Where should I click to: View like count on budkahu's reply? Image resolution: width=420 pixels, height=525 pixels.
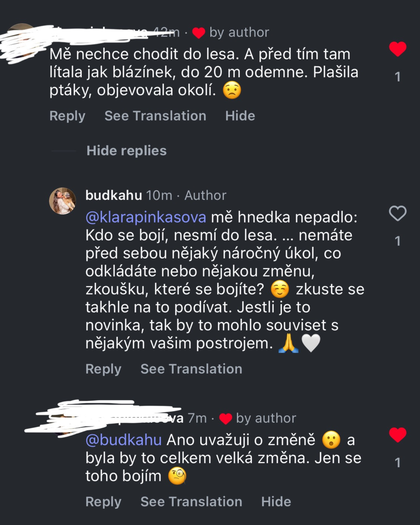pos(398,241)
